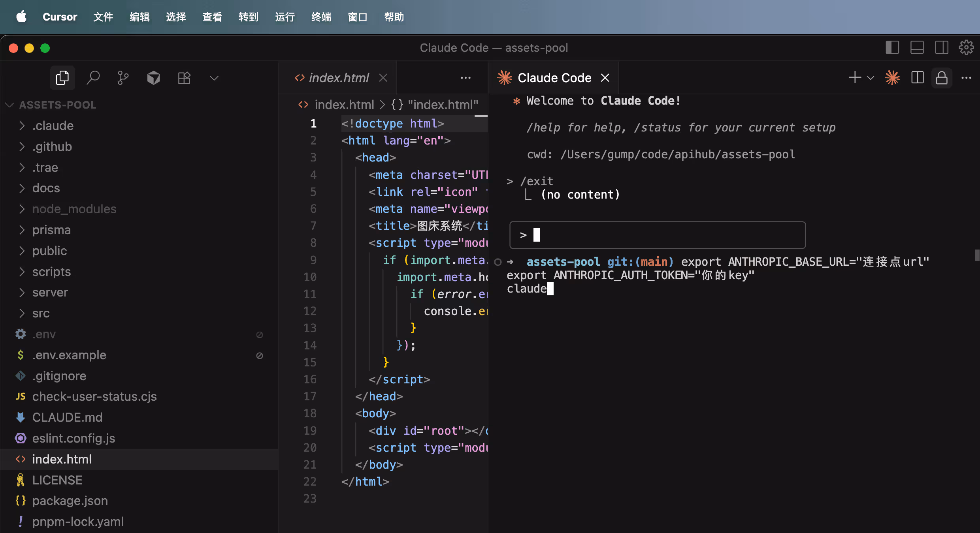Click the cube icon in activity bar
This screenshot has height=533, width=980.
pyautogui.click(x=153, y=78)
